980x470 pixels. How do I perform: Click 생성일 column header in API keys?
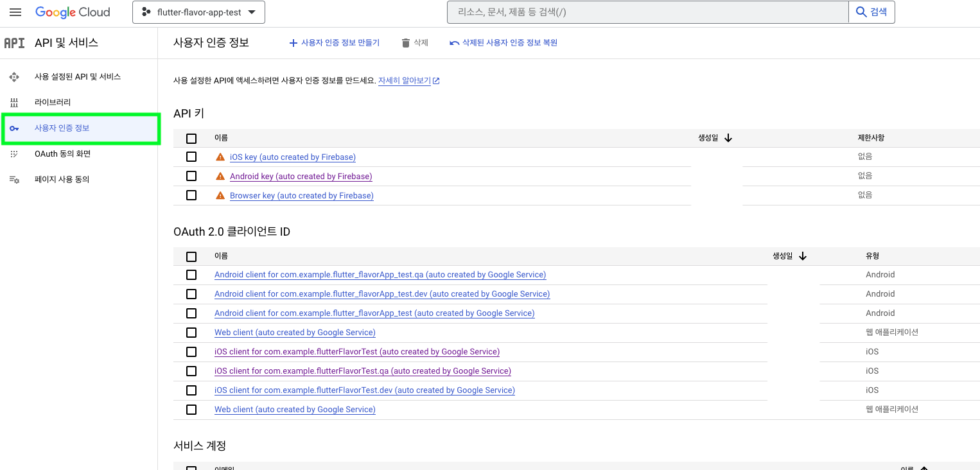708,138
